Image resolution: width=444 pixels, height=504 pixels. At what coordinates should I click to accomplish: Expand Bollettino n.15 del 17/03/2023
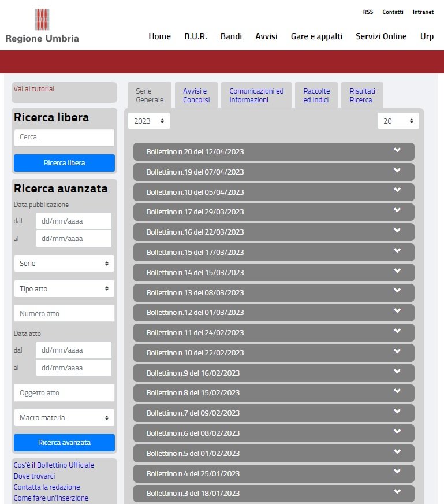(x=274, y=253)
